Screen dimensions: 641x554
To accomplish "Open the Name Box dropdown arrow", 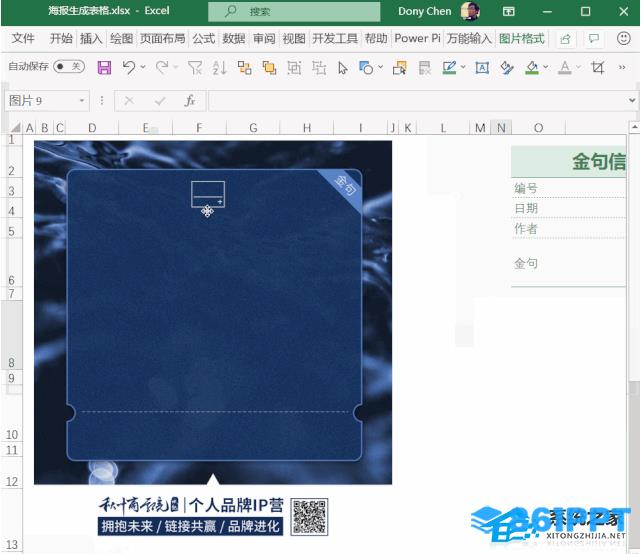I will [82, 101].
